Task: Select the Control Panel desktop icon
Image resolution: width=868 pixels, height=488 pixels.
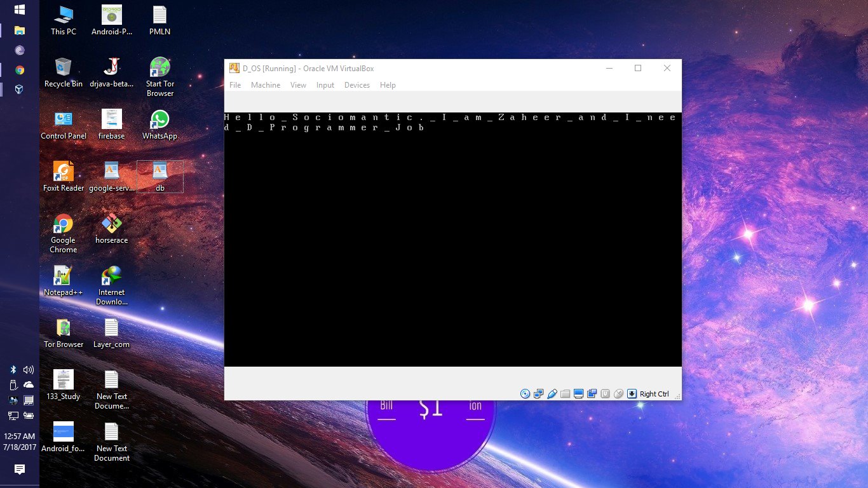Action: pyautogui.click(x=64, y=125)
